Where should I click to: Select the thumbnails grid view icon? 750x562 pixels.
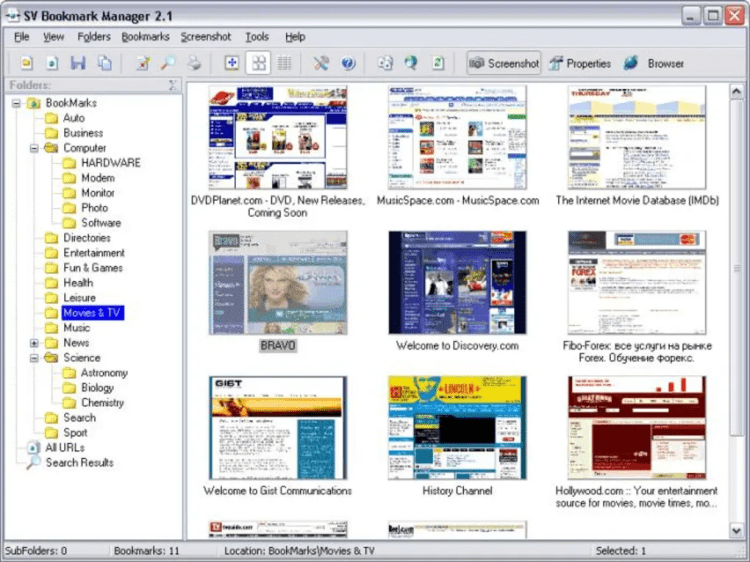pos(258,63)
